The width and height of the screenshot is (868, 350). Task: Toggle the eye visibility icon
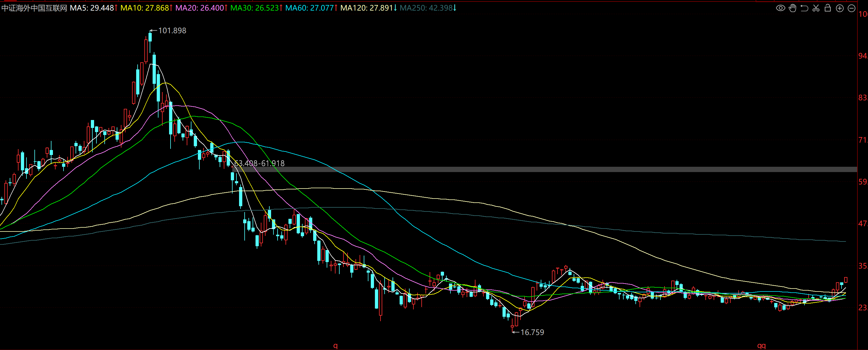780,8
